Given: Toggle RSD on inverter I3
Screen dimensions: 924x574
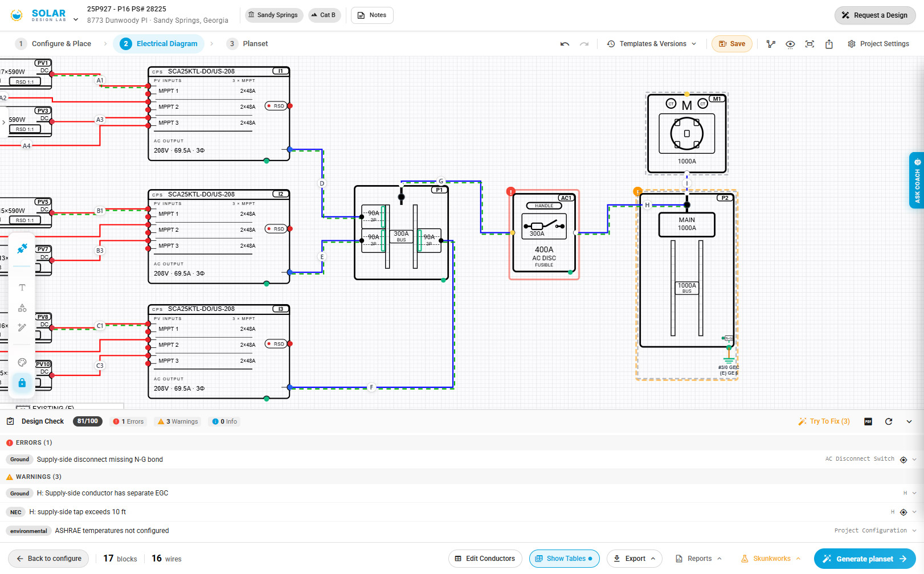Looking at the screenshot, I should tap(276, 344).
